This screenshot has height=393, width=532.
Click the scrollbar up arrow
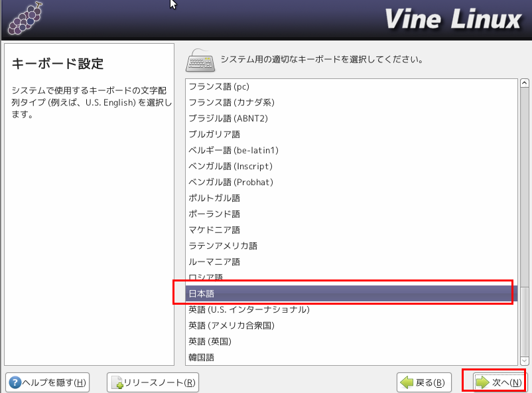coord(525,83)
